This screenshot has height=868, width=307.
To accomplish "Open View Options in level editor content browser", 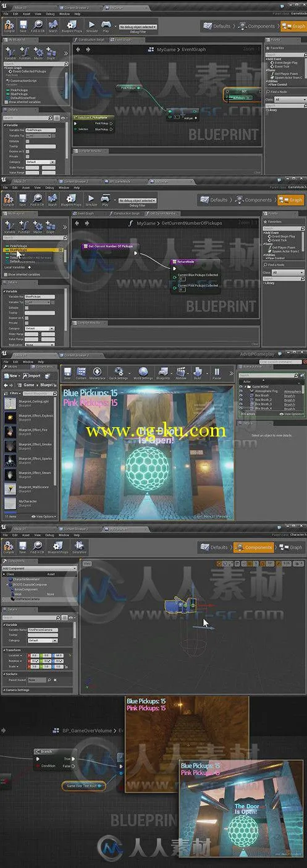I will pyautogui.click(x=45, y=516).
